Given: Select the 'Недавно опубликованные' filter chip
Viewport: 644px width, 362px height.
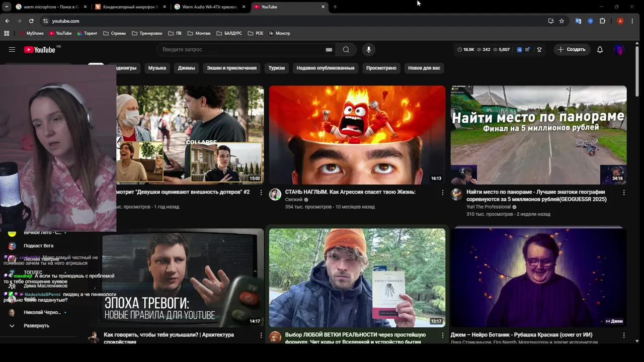Looking at the screenshot, I should tap(326, 68).
